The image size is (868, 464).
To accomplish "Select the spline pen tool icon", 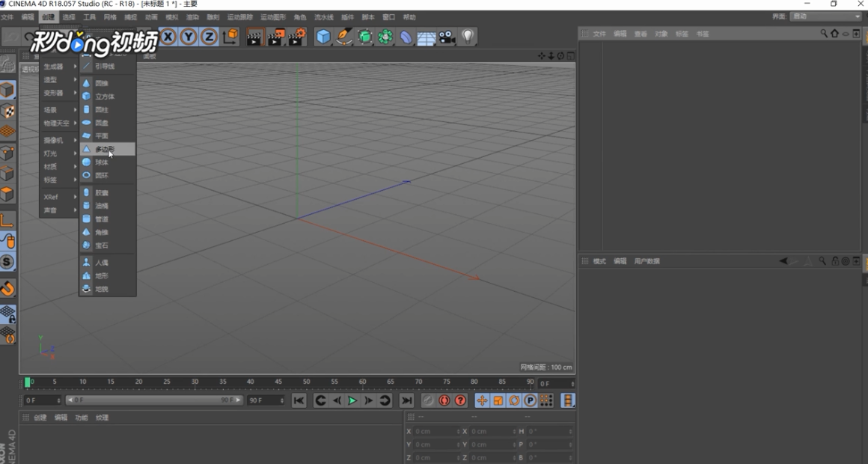I will coord(344,37).
